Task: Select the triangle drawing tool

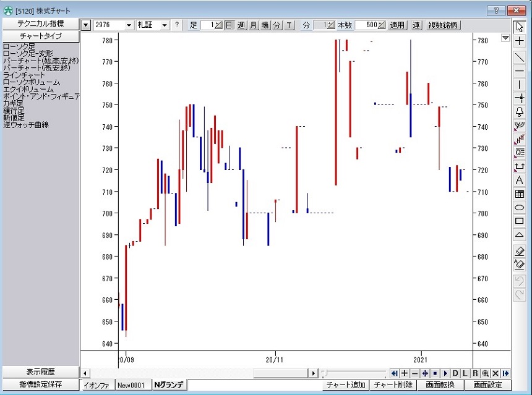Action: pos(519,234)
